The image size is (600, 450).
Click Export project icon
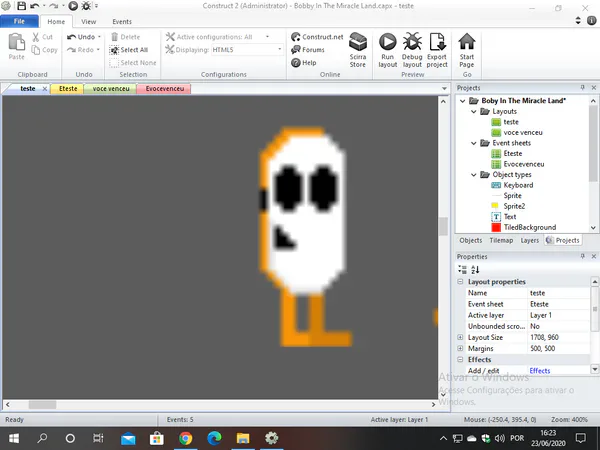(x=437, y=50)
